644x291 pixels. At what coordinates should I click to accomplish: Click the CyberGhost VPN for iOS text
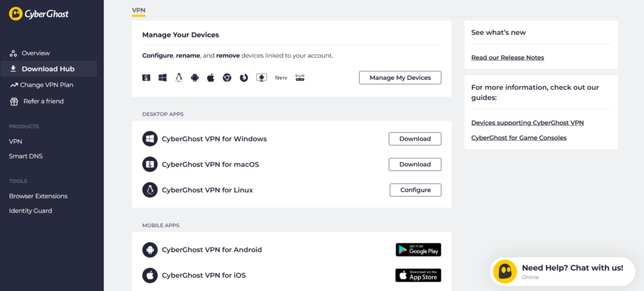204,275
